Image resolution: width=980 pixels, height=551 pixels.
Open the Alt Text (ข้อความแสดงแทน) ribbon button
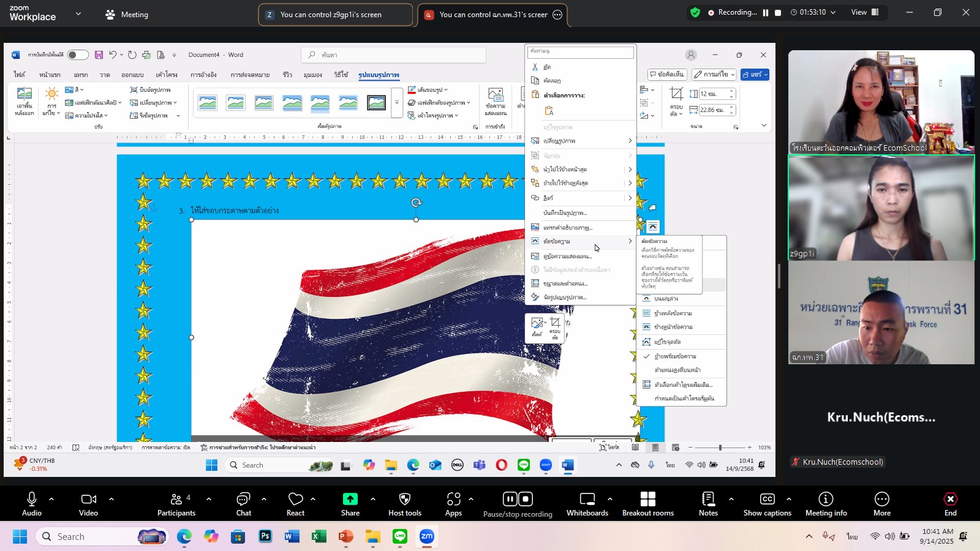[495, 100]
